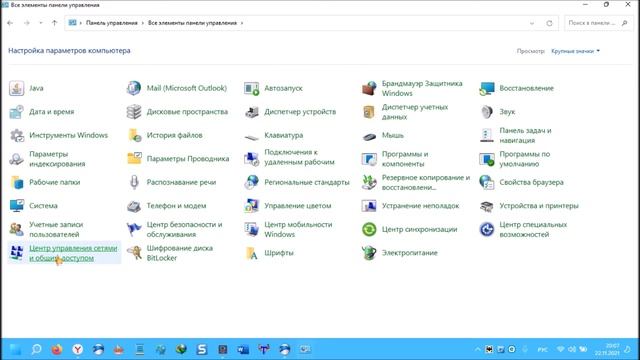Screen dimensions: 640x360
Task: Open the Крупные значки view dropdown
Action: pyautogui.click(x=576, y=51)
